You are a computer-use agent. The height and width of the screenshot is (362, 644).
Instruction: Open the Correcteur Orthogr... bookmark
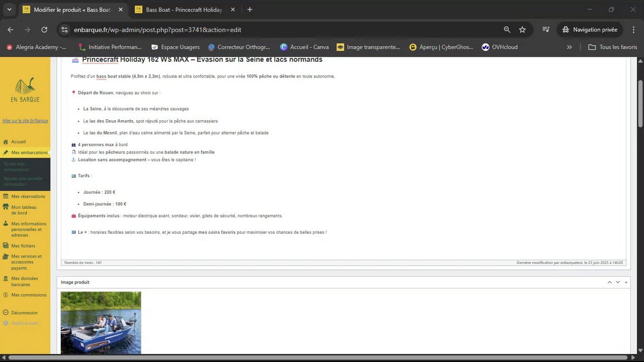tap(239, 47)
